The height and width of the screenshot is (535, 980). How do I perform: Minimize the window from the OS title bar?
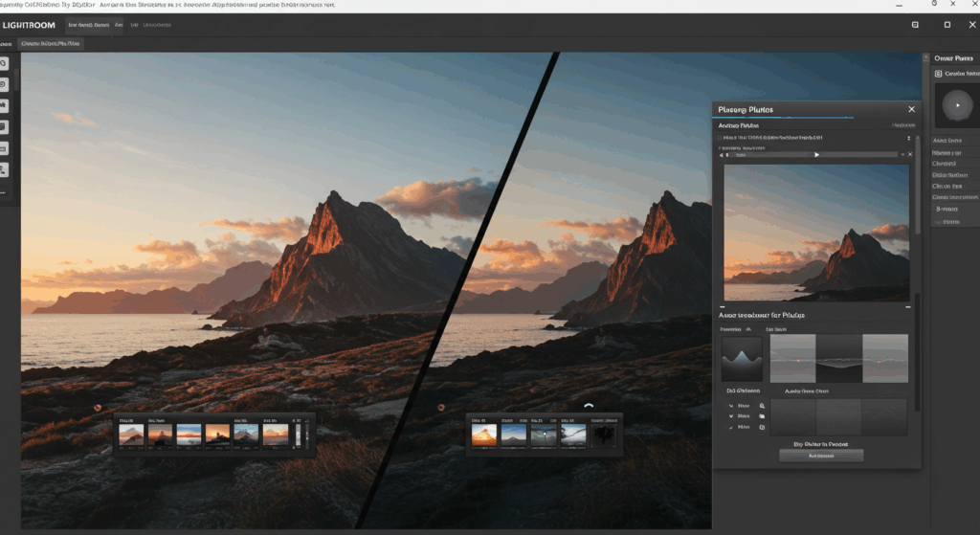[x=899, y=5]
